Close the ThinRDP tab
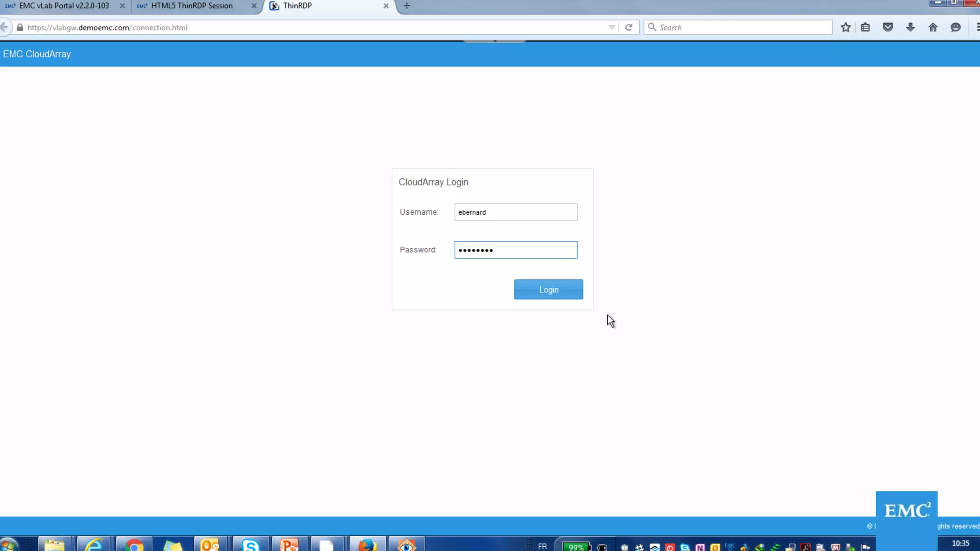 point(386,6)
